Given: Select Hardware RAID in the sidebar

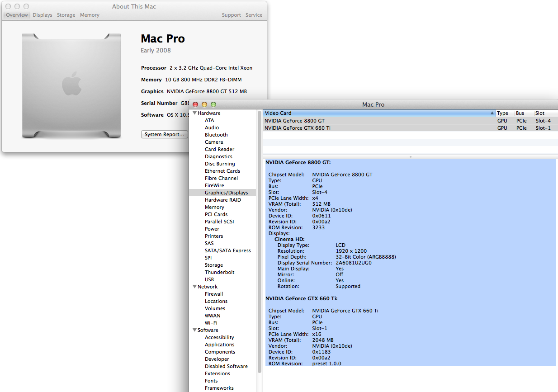Looking at the screenshot, I should pyautogui.click(x=222, y=200).
